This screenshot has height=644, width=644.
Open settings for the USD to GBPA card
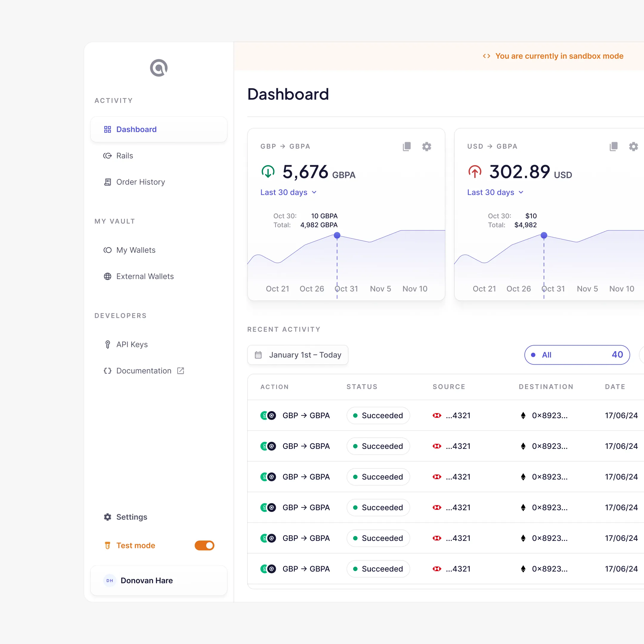[x=633, y=147]
